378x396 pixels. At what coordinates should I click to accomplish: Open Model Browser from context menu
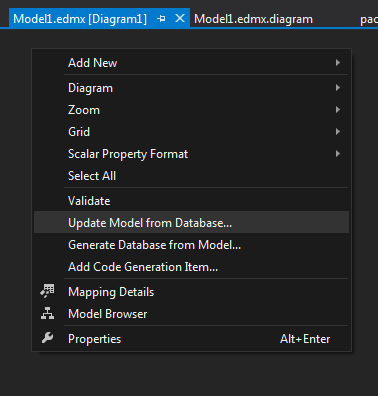(191, 314)
